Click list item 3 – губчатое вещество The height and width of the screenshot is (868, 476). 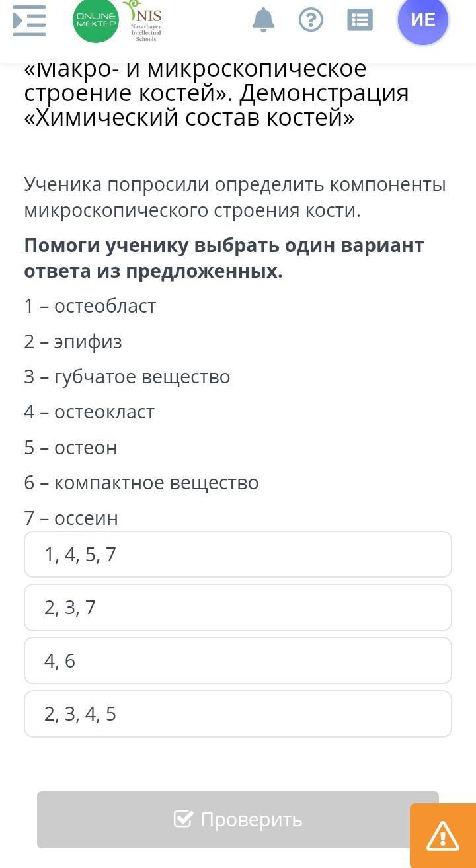(x=127, y=377)
